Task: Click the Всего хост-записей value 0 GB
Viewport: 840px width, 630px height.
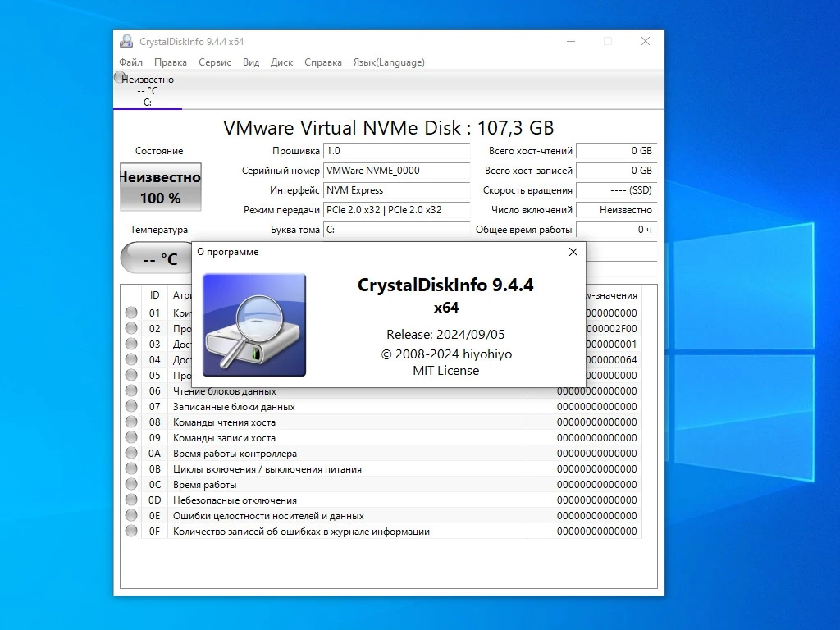Action: click(616, 171)
